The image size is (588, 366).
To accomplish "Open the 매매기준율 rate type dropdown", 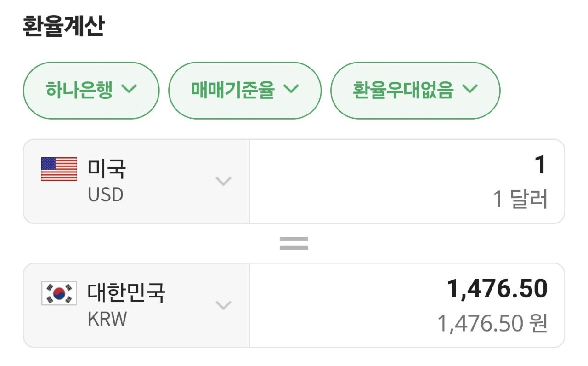I will click(245, 90).
